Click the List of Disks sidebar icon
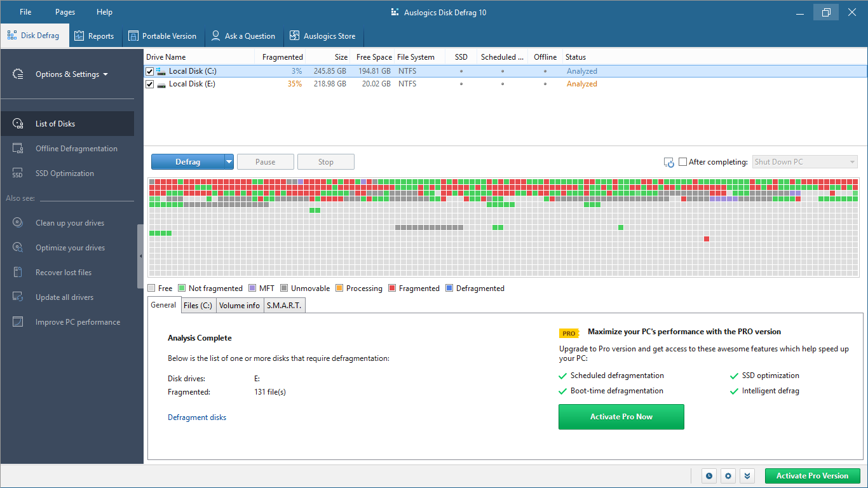 18,124
